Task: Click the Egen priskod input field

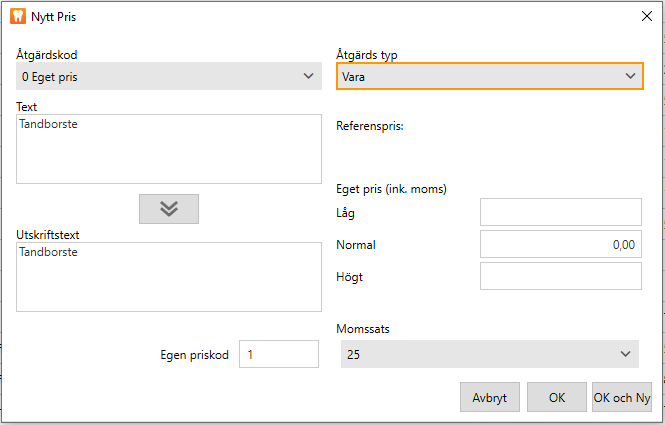Action: [x=279, y=354]
